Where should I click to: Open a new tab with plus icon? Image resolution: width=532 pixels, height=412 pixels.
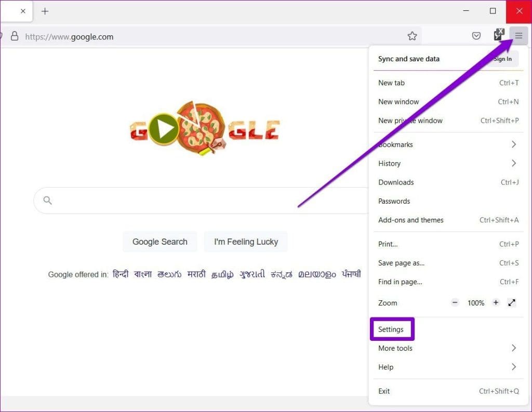[x=45, y=11]
